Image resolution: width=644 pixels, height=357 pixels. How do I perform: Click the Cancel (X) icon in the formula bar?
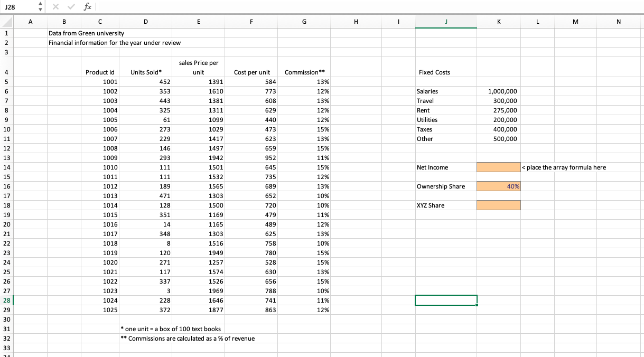coord(55,7)
